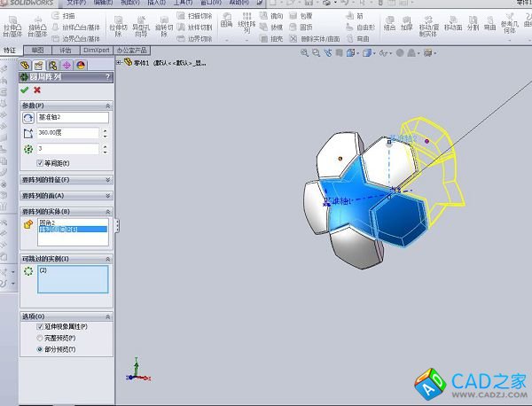Select the Full preview (完整预览) radio button

(40, 338)
